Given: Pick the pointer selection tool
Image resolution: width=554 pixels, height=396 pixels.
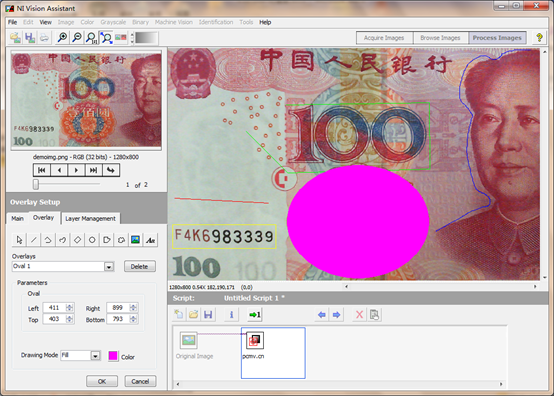Looking at the screenshot, I should (x=19, y=240).
